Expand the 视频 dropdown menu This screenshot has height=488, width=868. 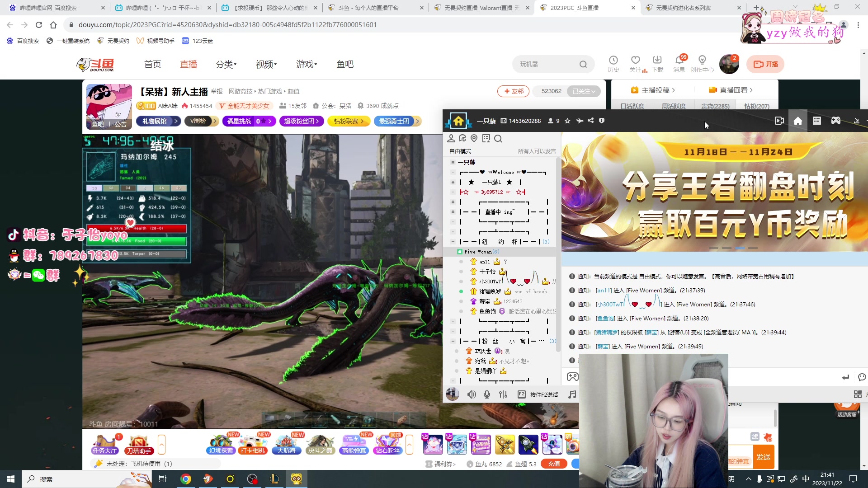pyautogui.click(x=266, y=64)
